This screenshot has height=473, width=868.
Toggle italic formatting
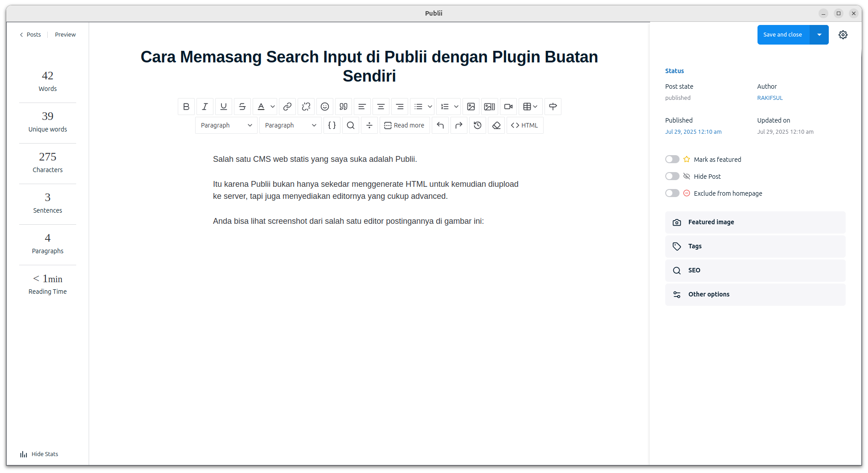click(205, 107)
